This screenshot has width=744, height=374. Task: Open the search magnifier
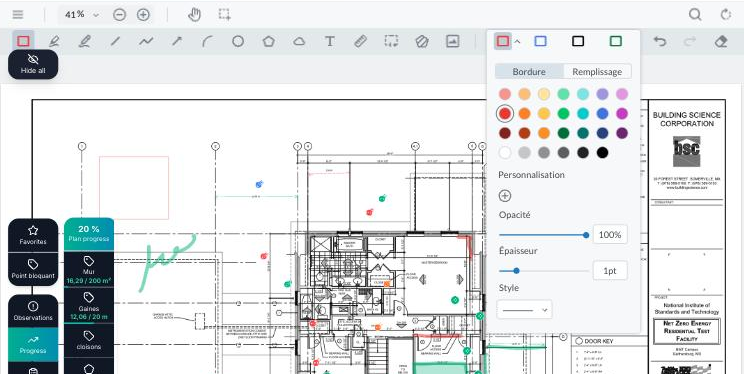coord(695,15)
